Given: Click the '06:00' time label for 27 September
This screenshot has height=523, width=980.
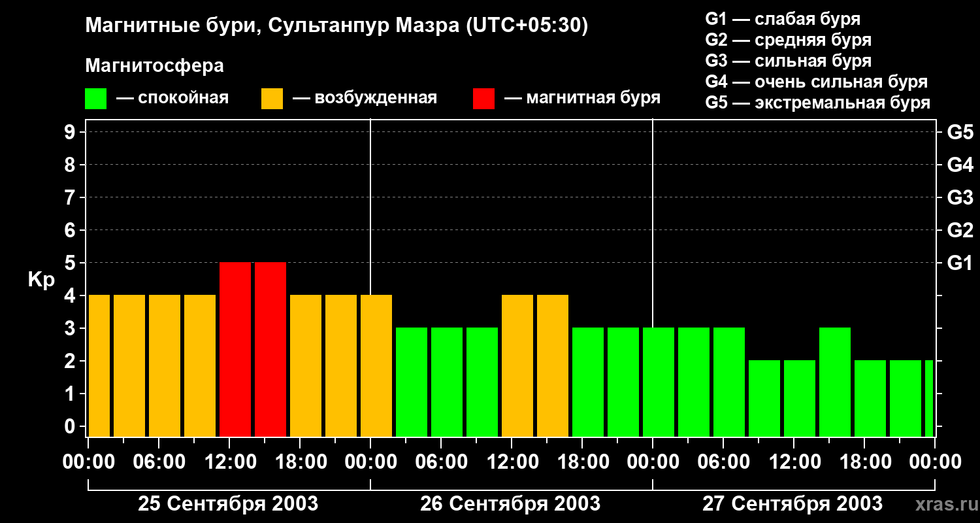Looking at the screenshot, I should point(723,462).
